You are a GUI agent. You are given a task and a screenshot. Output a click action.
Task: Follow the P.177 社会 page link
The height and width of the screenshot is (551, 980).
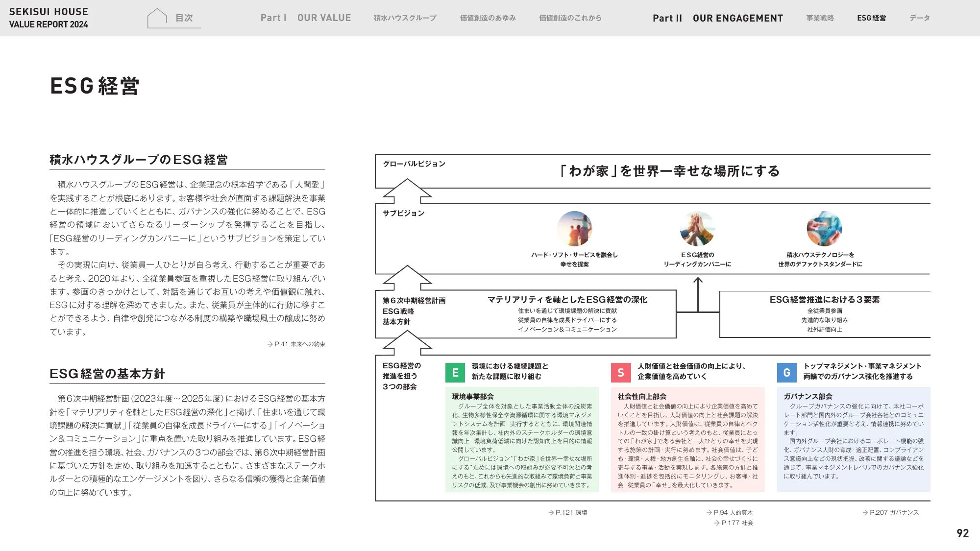[x=734, y=523]
